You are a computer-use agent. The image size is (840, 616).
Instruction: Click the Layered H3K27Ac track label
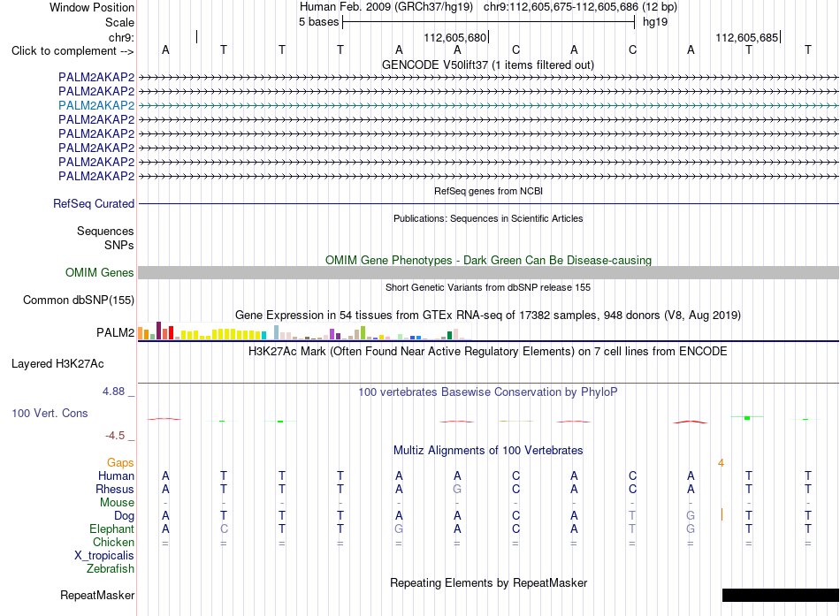click(x=57, y=364)
